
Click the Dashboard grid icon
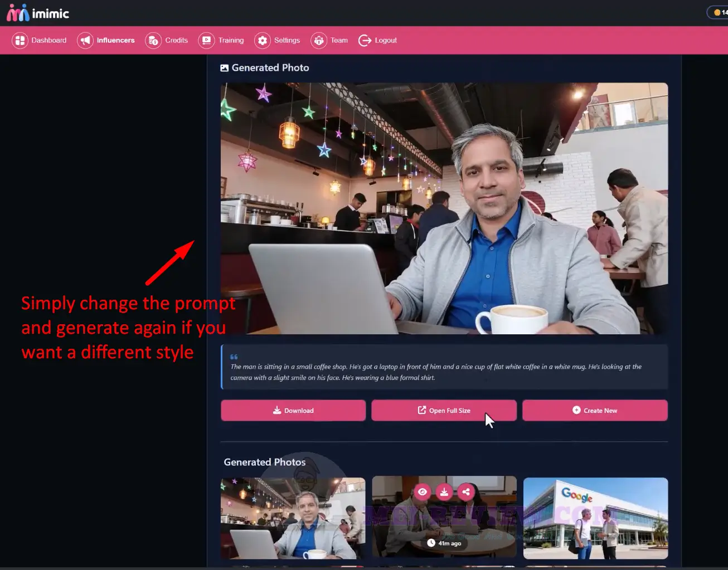click(20, 40)
